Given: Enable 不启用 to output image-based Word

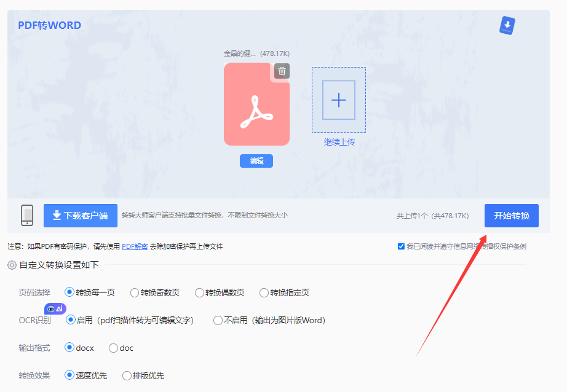Looking at the screenshot, I should pos(218,320).
